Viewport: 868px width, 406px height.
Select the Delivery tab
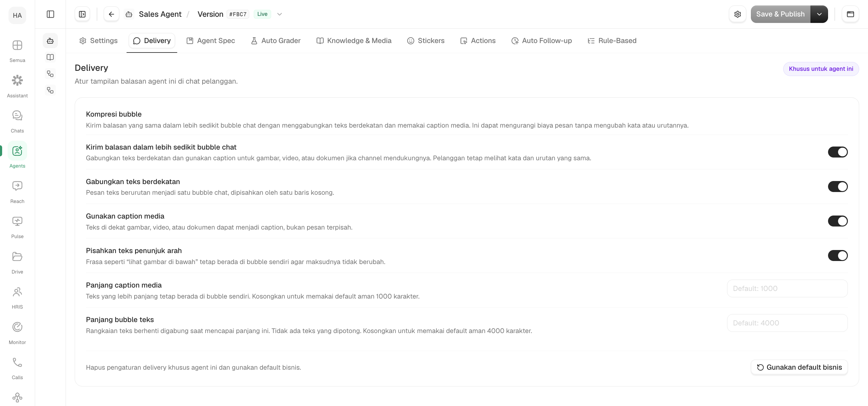[152, 41]
